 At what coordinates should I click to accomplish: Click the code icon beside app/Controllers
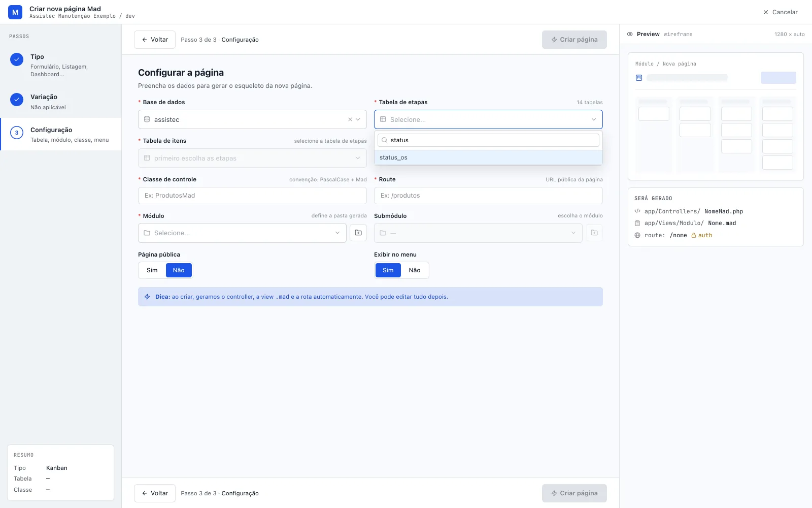click(x=637, y=211)
